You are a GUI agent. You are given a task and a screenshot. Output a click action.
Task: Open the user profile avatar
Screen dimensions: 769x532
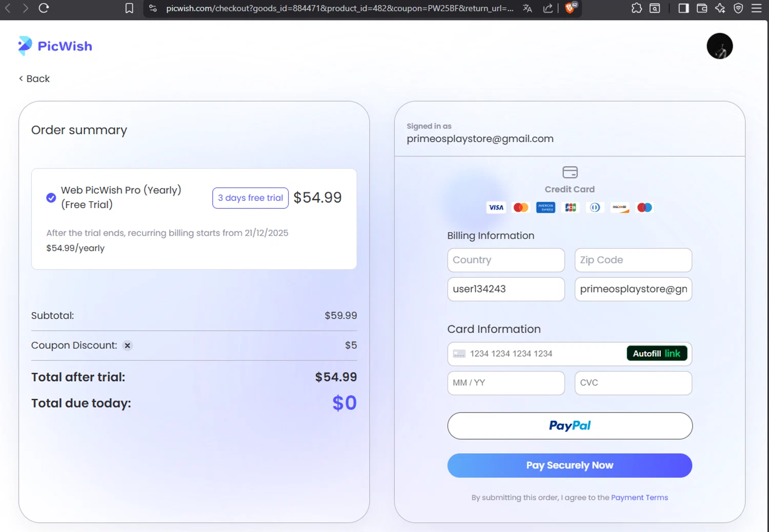pos(720,46)
